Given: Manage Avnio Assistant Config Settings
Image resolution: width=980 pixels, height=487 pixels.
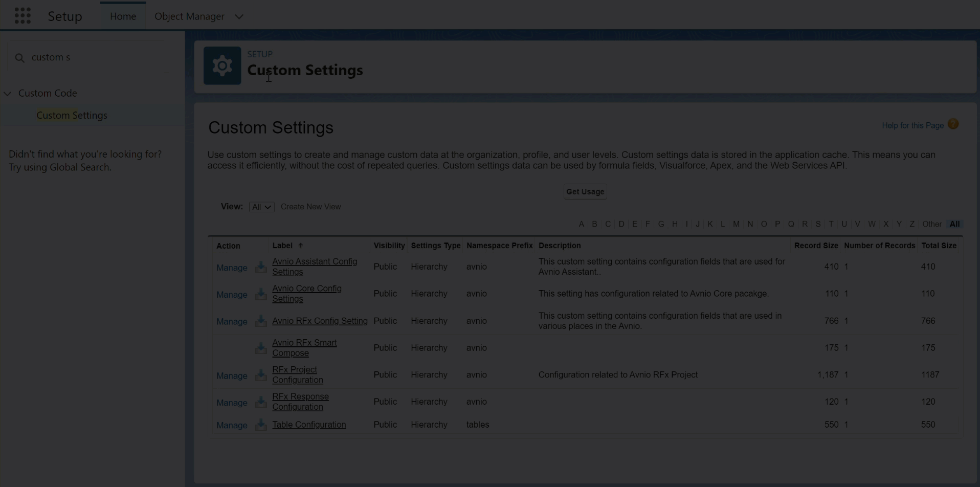Looking at the screenshot, I should 232,268.
